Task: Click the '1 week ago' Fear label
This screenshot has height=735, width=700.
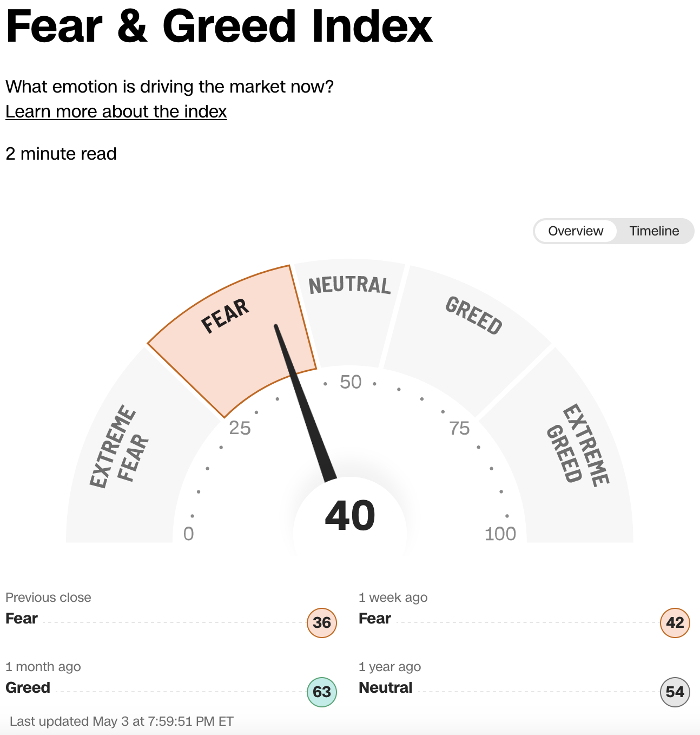Action: [374, 618]
